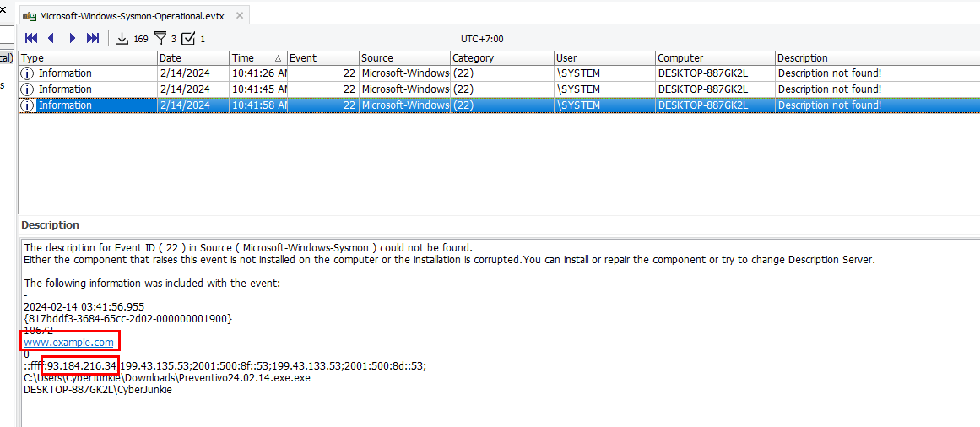
Task: Click the Description pane heading
Action: pos(50,224)
